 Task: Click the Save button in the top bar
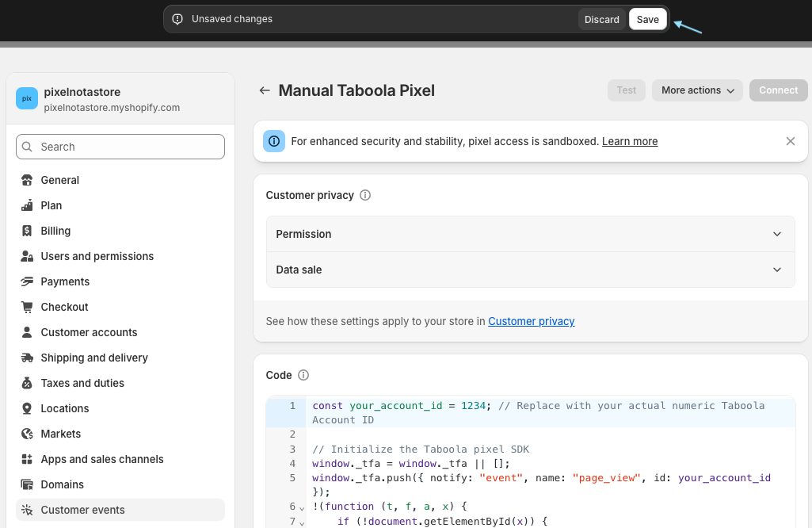tap(647, 19)
